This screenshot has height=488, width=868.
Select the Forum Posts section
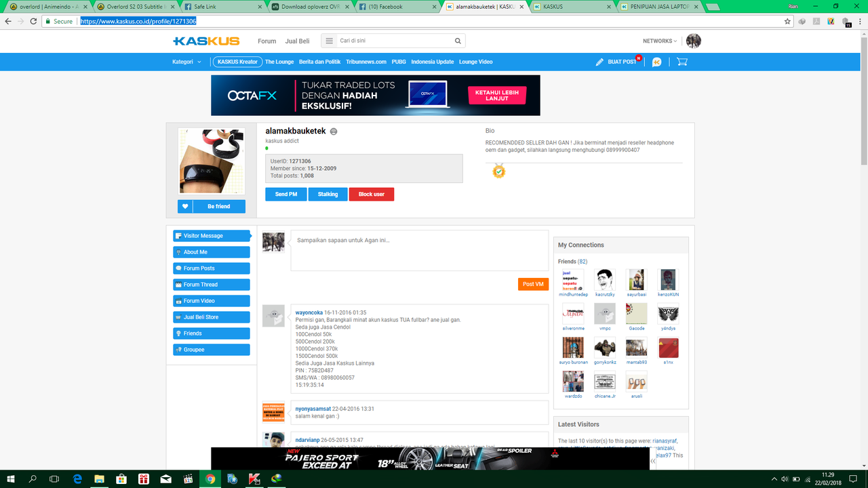coord(212,268)
